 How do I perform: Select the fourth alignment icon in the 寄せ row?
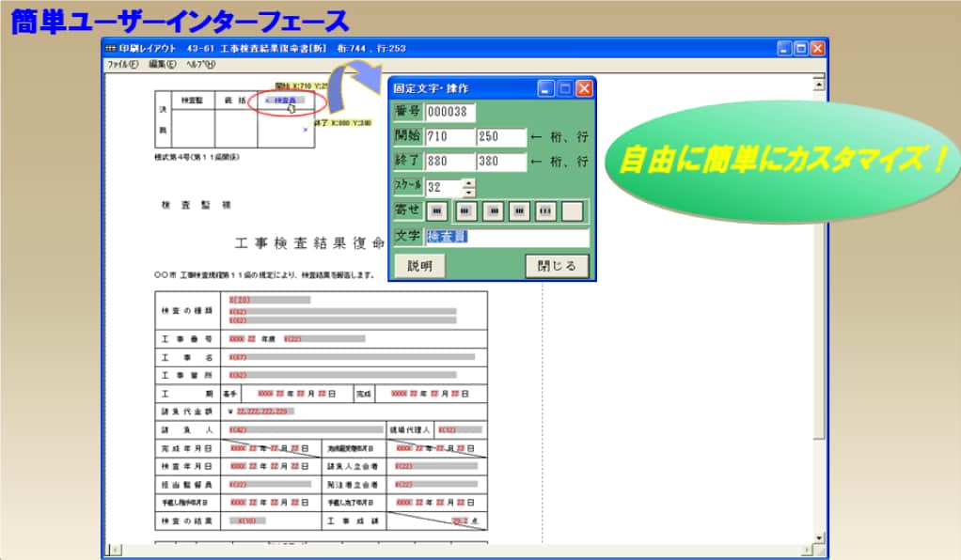518,209
